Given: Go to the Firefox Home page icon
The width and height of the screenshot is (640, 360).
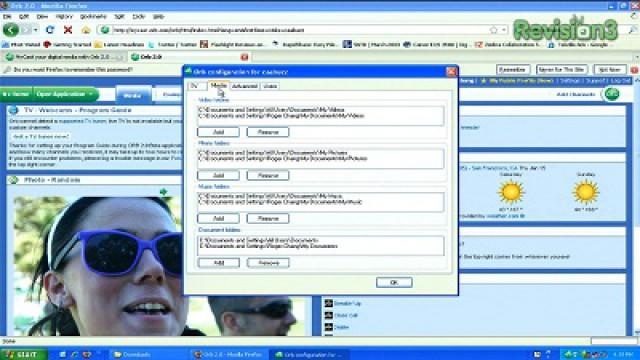Looking at the screenshot, I should (x=86, y=30).
